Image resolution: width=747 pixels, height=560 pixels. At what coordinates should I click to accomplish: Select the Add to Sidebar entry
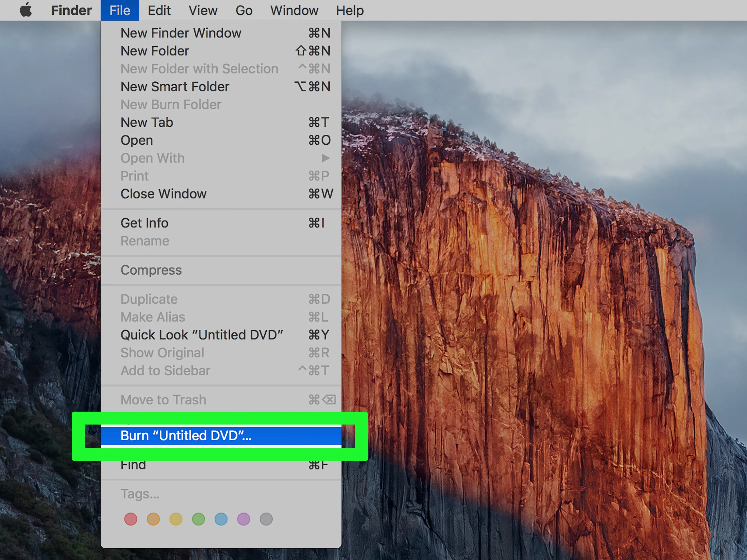[221, 371]
